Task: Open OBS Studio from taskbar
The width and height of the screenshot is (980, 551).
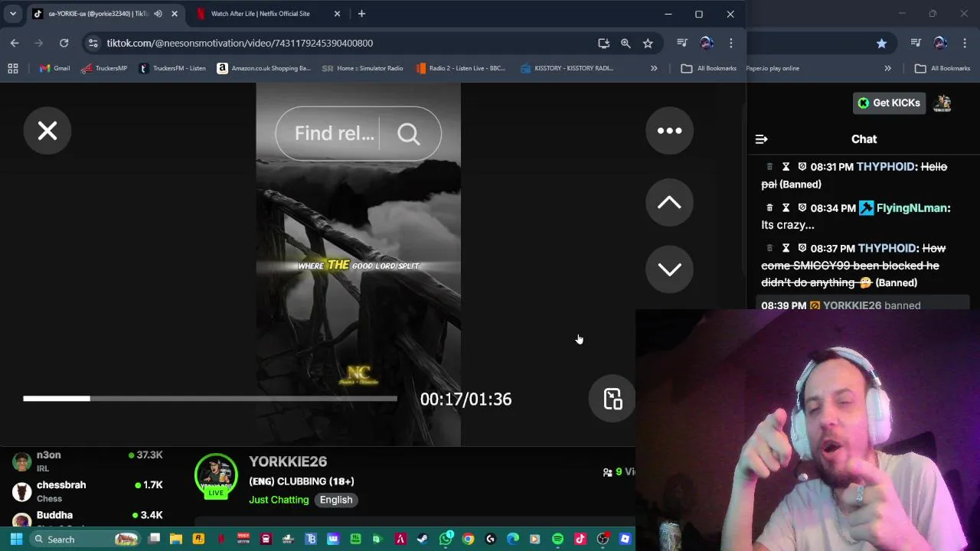Action: (x=603, y=540)
